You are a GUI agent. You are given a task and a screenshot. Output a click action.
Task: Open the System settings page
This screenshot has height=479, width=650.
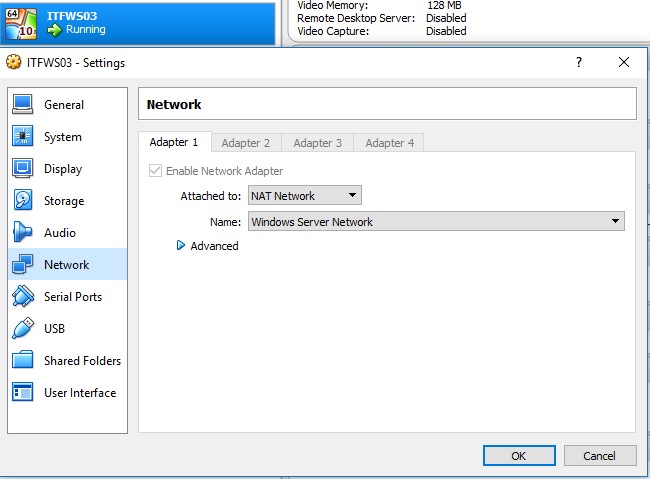[67, 136]
